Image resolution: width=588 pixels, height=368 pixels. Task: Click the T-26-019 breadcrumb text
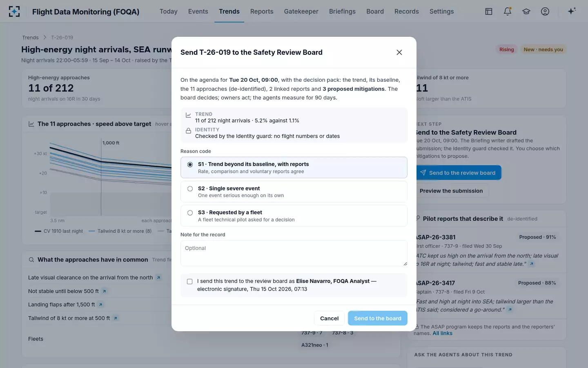tap(62, 38)
